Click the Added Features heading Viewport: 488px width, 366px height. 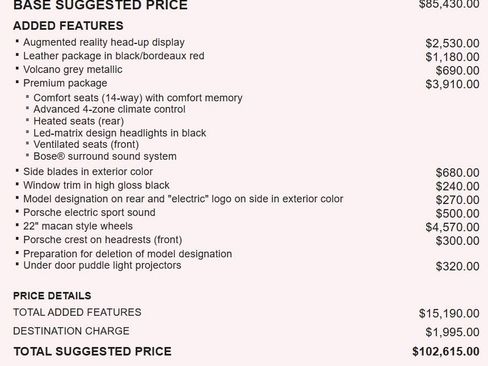pos(68,26)
